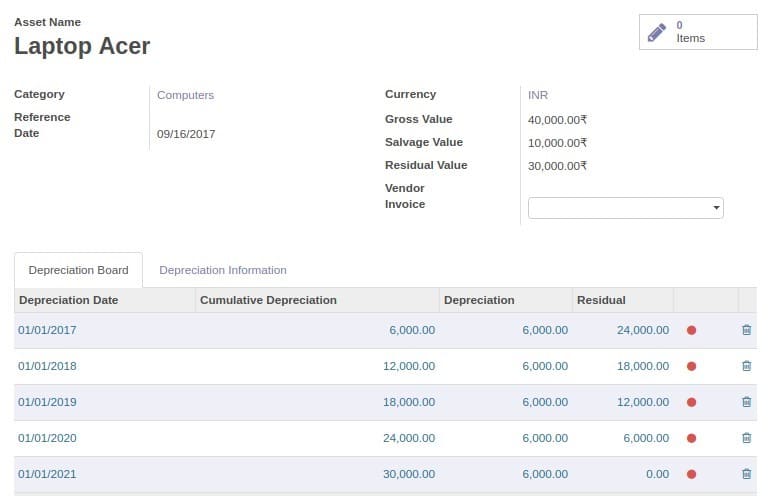The width and height of the screenshot is (771, 496).
Task: Delete the 01/01/2017 depreciation line
Action: pyautogui.click(x=746, y=330)
